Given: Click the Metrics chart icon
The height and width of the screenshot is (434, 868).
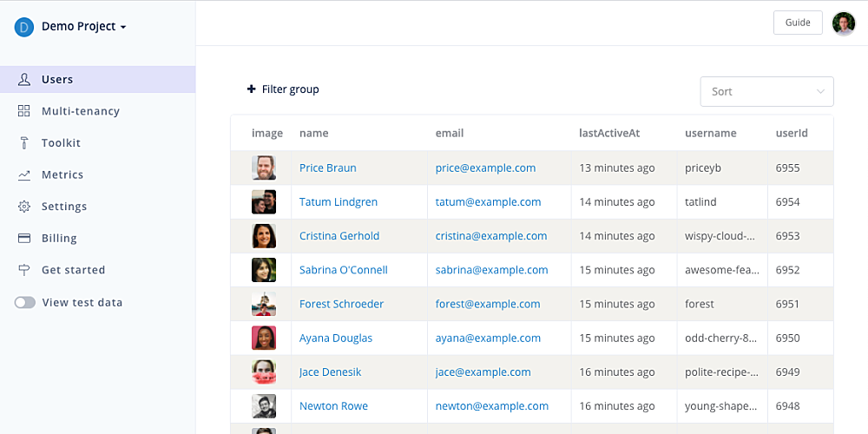Looking at the screenshot, I should [23, 175].
